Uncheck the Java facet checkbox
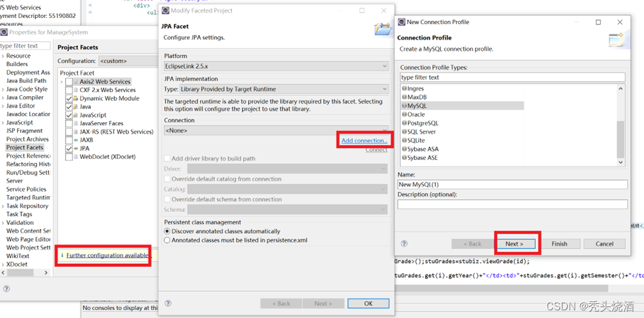This screenshot has height=318, width=644. click(x=69, y=107)
